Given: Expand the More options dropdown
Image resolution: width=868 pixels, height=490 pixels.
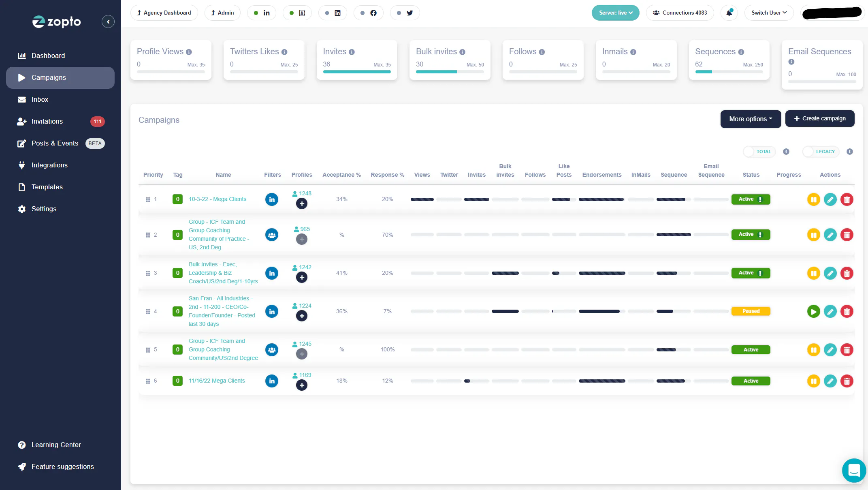Looking at the screenshot, I should [x=751, y=119].
